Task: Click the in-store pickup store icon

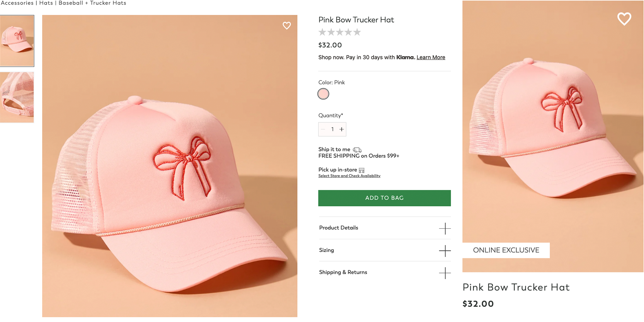Action: pyautogui.click(x=362, y=170)
